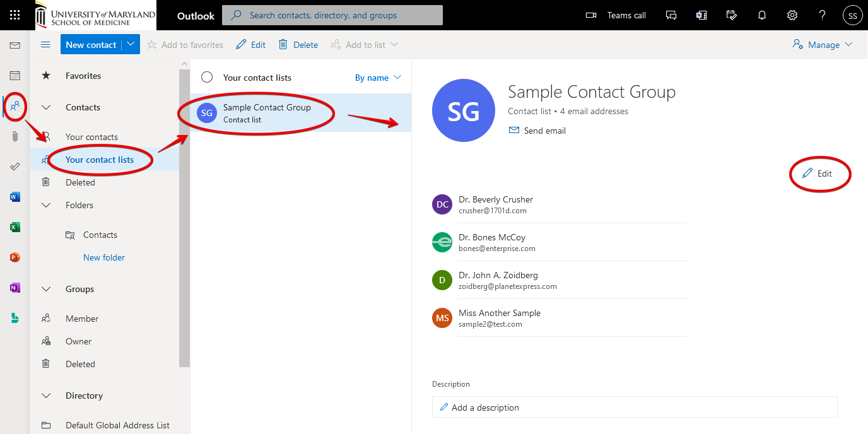This screenshot has height=434, width=868.
Task: Launch Excel from the left rail
Action: click(15, 227)
